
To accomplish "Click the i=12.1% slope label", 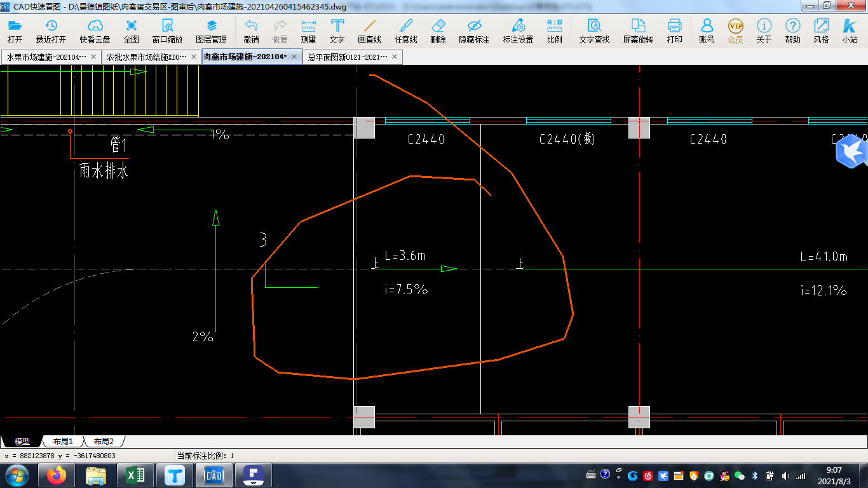I will pyautogui.click(x=824, y=290).
